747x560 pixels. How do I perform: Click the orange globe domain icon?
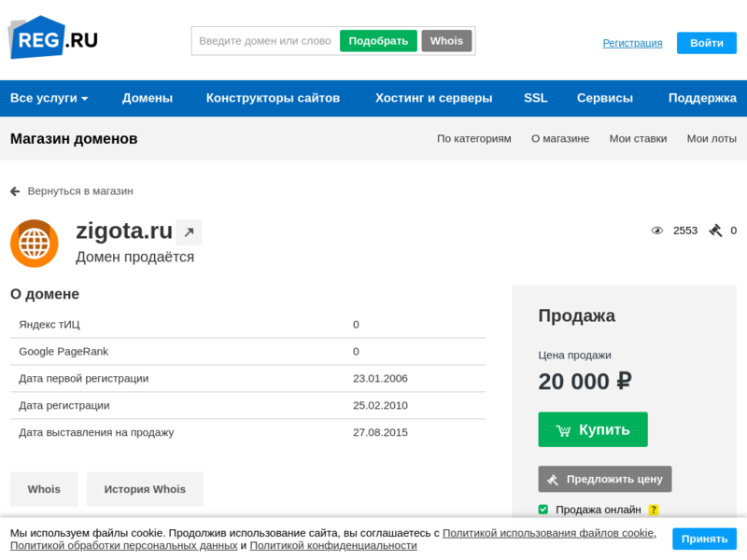[x=35, y=244]
